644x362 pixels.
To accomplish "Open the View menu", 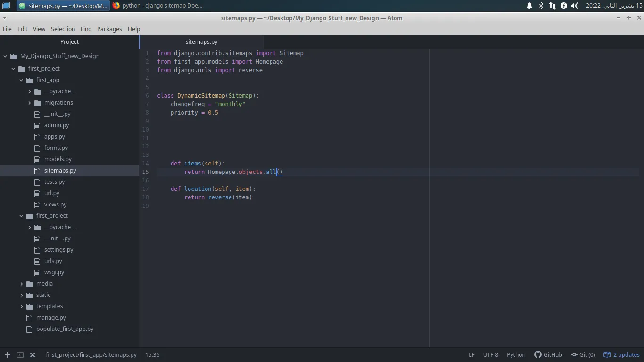I will pos(39,29).
